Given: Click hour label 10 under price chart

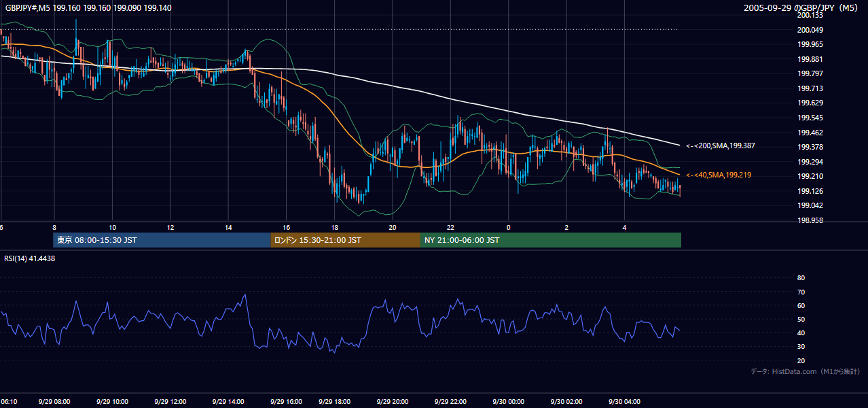Looking at the screenshot, I should click(112, 227).
